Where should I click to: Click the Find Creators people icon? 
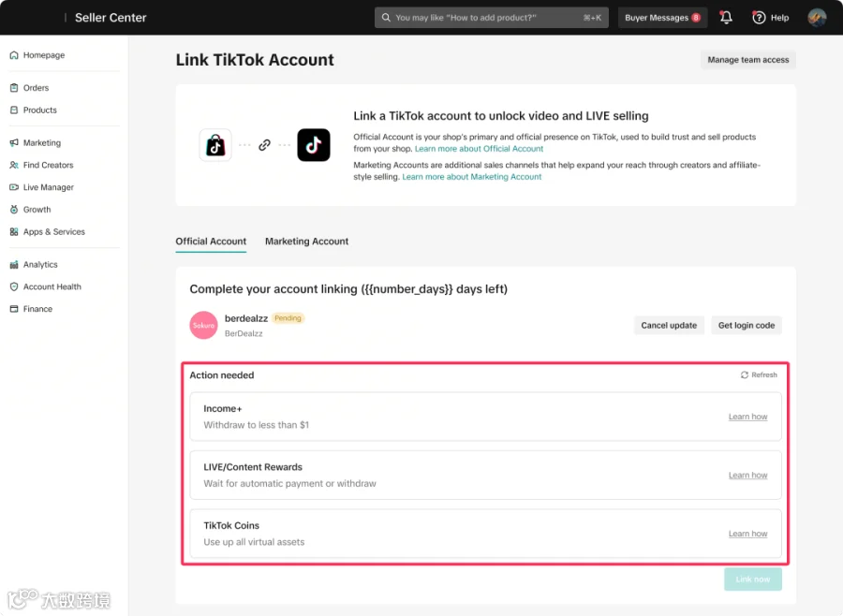14,165
